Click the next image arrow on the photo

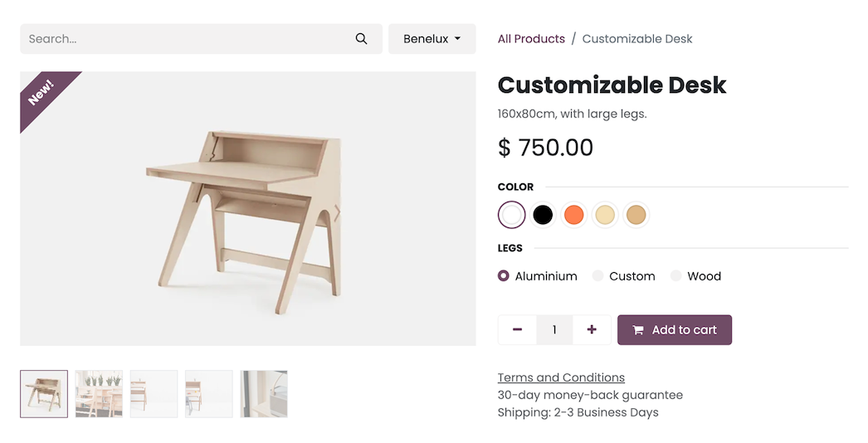(x=337, y=214)
